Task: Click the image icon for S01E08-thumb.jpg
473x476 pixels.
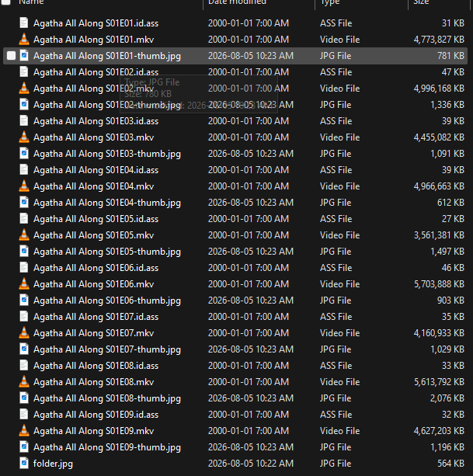Action: point(24,398)
